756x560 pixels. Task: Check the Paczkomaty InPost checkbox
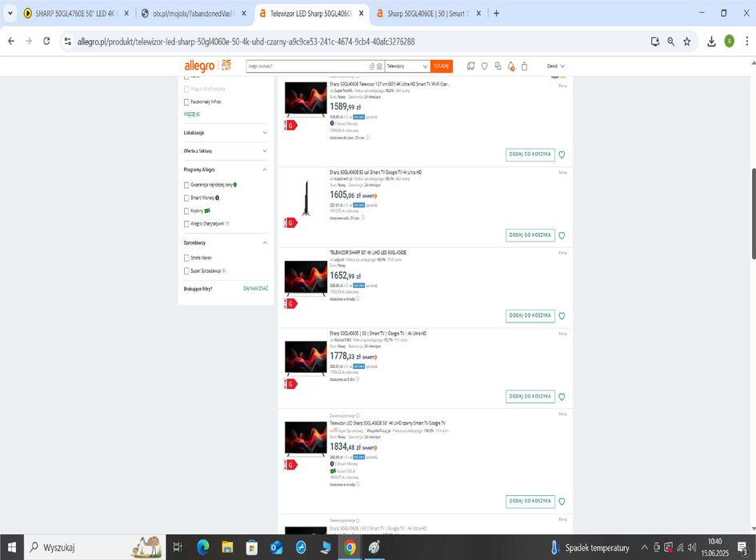186,102
